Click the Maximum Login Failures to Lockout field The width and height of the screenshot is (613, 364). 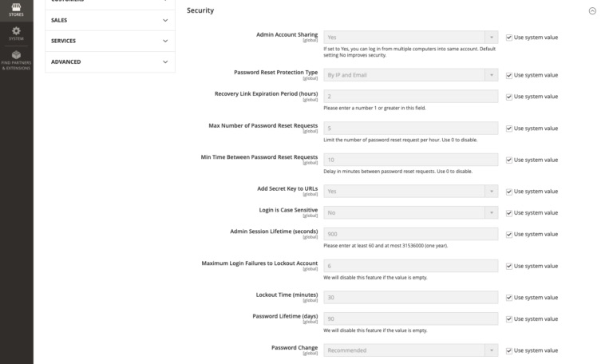tap(410, 266)
